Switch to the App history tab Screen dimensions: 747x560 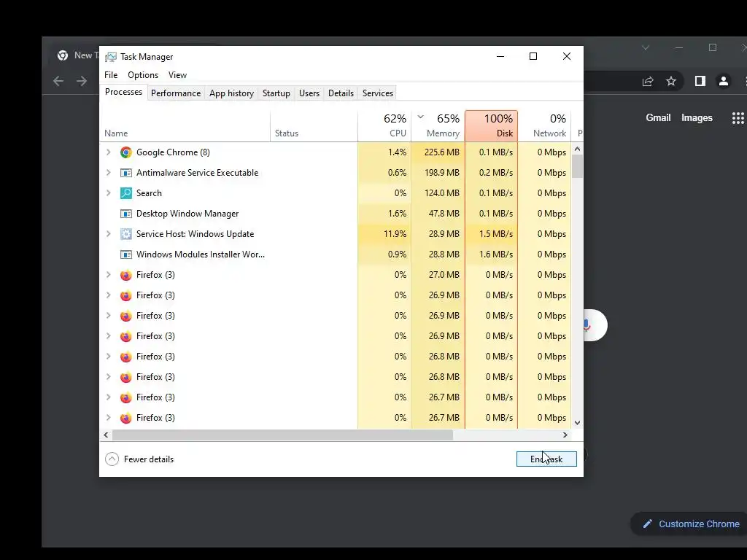(231, 93)
